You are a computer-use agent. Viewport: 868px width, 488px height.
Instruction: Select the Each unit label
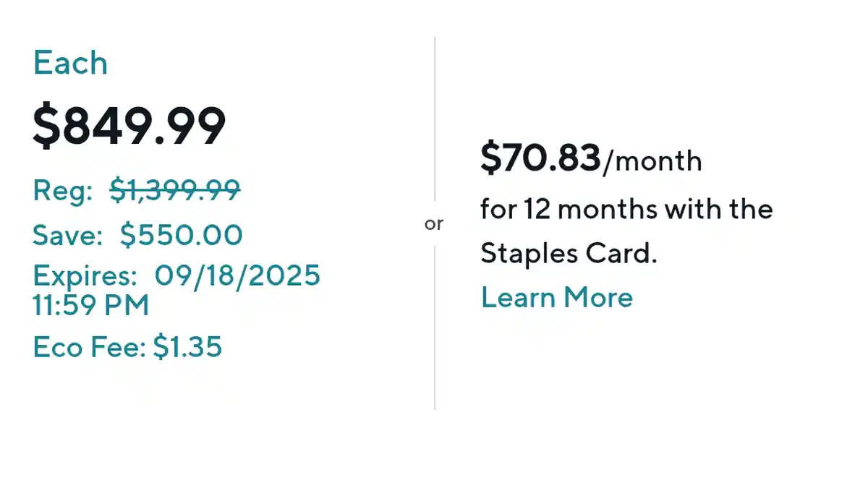point(70,64)
